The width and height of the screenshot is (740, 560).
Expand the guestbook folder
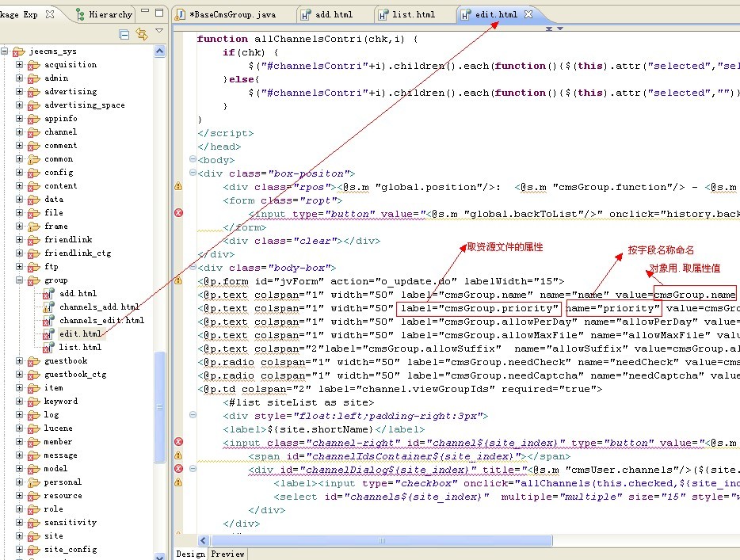[x=19, y=360]
